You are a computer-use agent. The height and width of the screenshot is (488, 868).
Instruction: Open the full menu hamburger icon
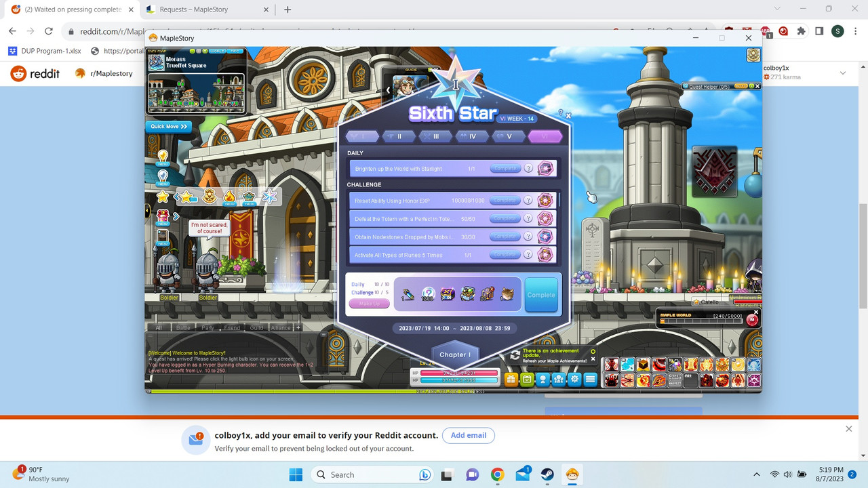[x=591, y=378]
